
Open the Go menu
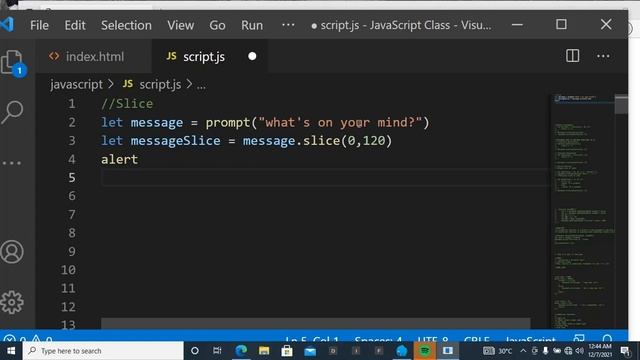[217, 25]
